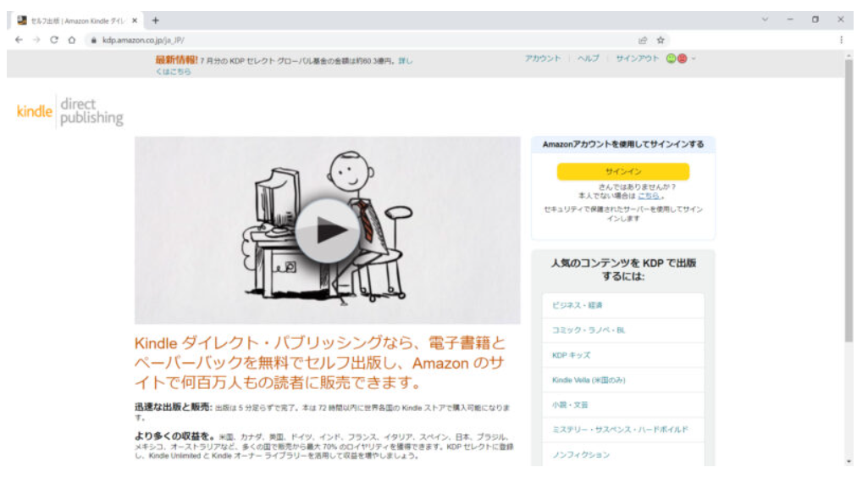Click the より多くの収益を heading text
868x495 pixels.
(x=174, y=437)
